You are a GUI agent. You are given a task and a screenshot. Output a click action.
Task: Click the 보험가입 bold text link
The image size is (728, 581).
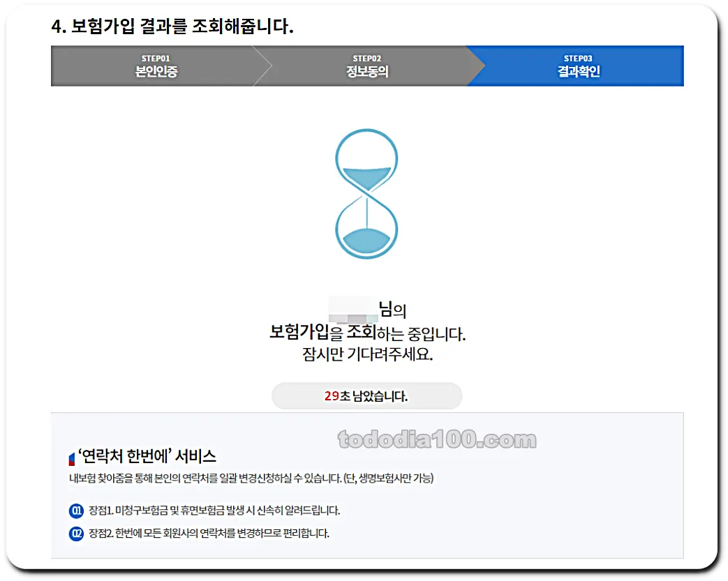299,333
